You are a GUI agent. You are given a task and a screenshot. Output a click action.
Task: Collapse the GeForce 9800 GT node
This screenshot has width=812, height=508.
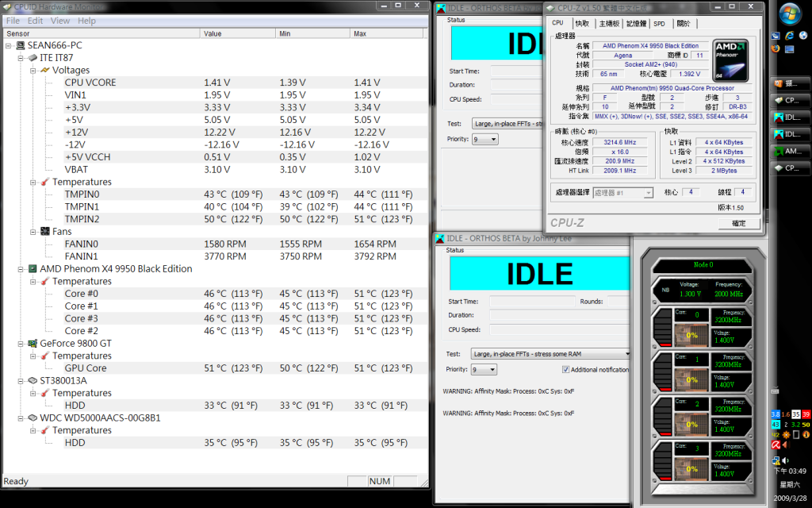point(21,344)
